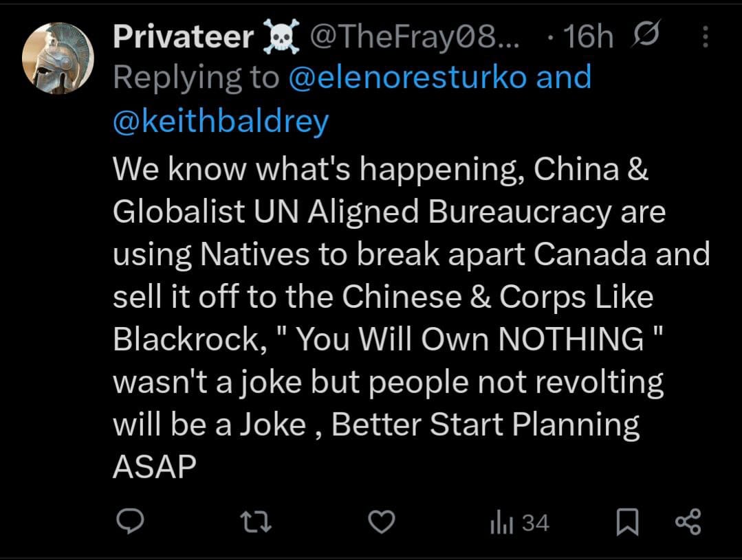Open the Privateer display name profile
This screenshot has height=560, width=742.
click(183, 36)
